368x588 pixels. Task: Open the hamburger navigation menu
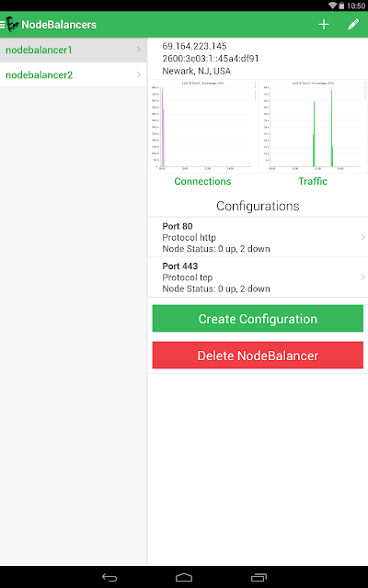(x=2, y=25)
